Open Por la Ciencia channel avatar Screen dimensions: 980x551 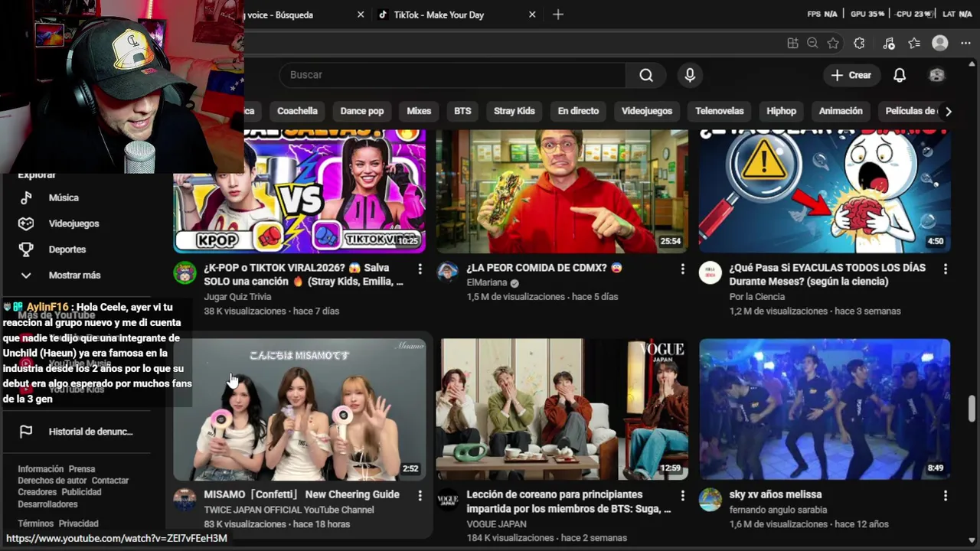[x=710, y=272]
